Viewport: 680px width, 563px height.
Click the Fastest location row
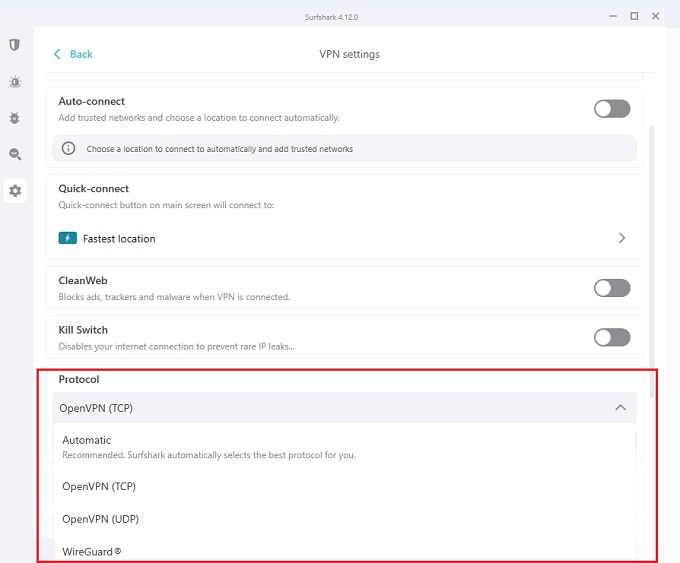click(x=344, y=238)
